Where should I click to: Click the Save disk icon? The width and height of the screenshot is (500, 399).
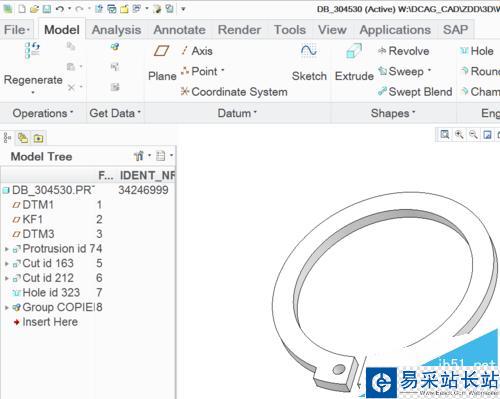click(x=47, y=9)
